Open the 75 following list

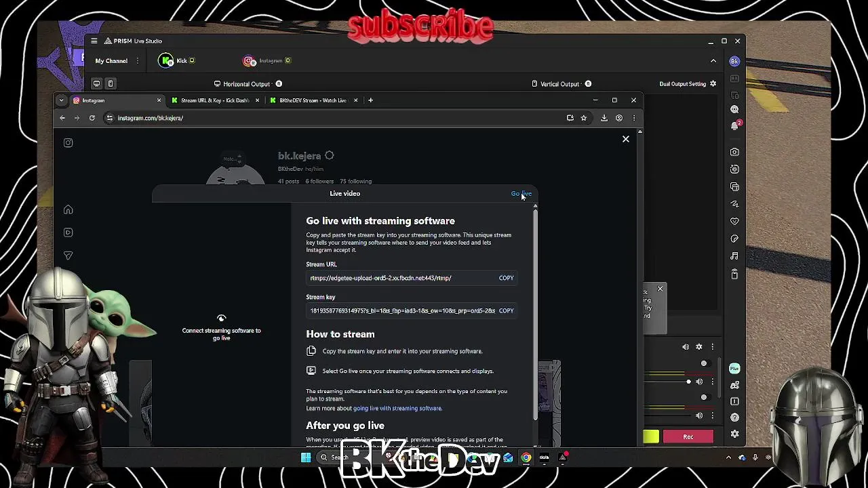tap(355, 181)
